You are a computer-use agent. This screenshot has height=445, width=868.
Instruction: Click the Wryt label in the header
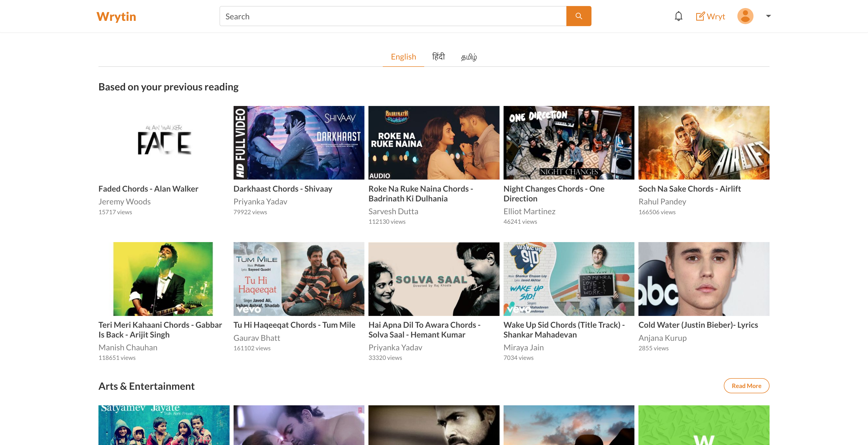coord(716,17)
